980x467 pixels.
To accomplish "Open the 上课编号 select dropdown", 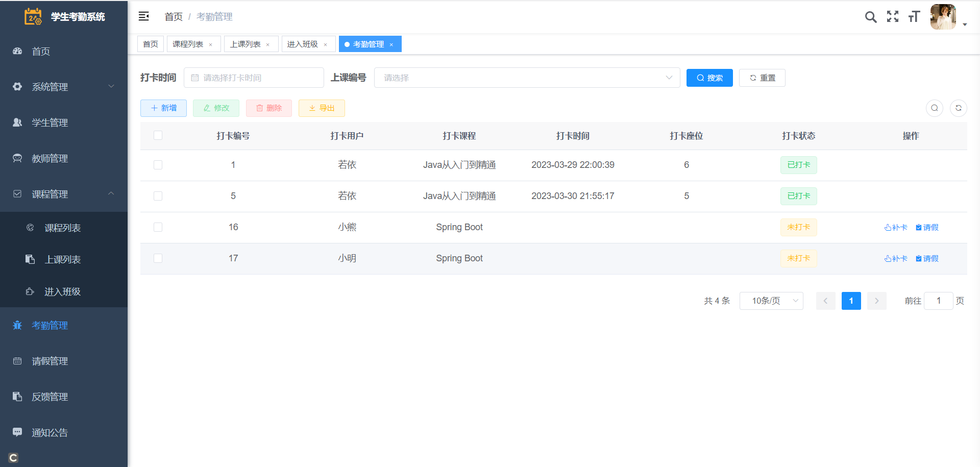I will [527, 78].
